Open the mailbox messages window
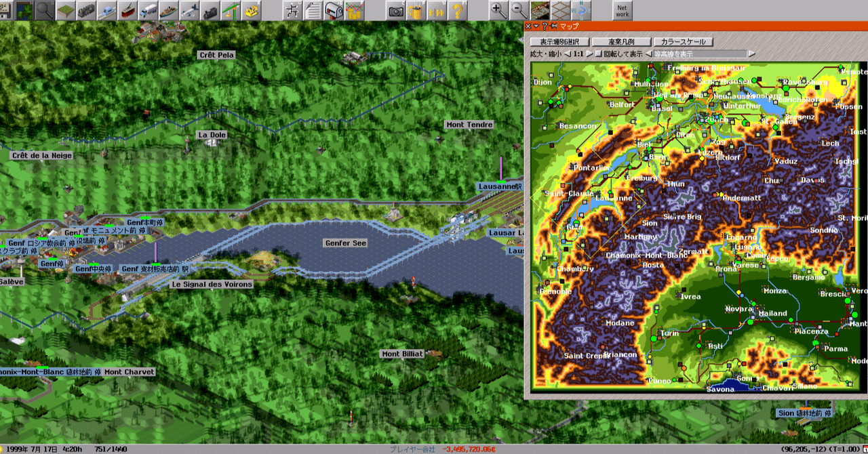 333,10
